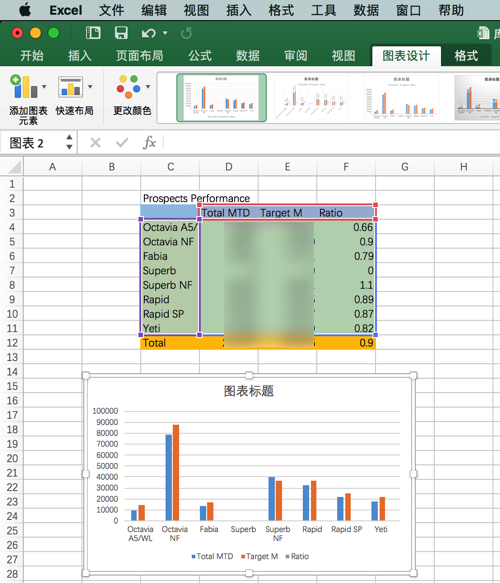Viewport: 500px width, 583px height.
Task: Open the Excel application menu
Action: click(66, 10)
